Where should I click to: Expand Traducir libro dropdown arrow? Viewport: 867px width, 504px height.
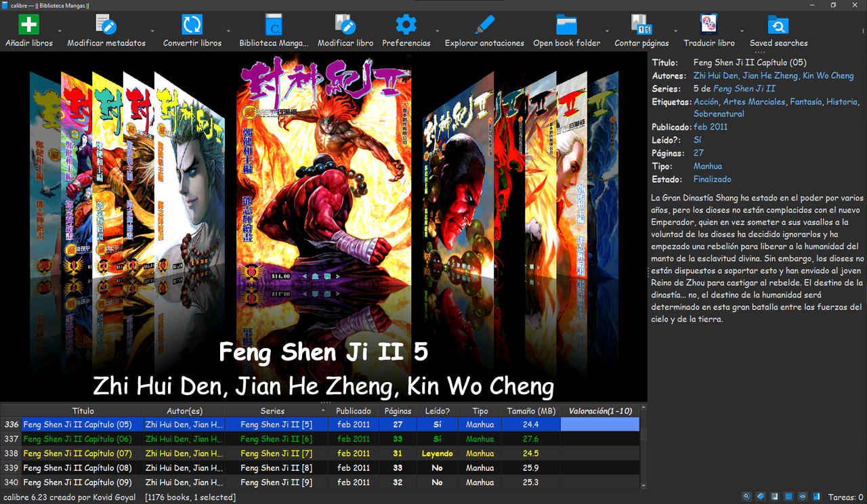(x=742, y=31)
